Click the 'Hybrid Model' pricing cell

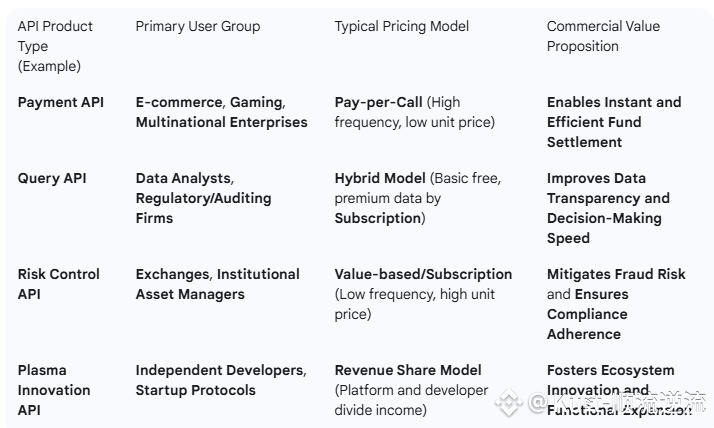pyautogui.click(x=418, y=198)
